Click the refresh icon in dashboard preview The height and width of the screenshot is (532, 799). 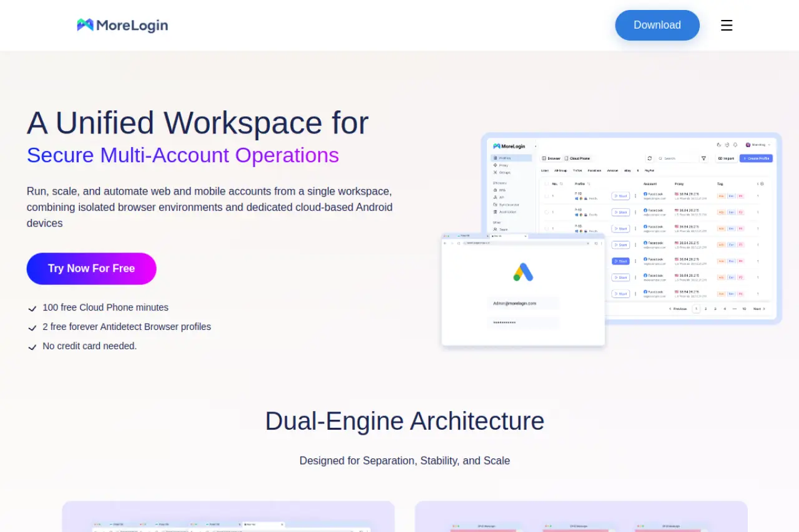649,158
